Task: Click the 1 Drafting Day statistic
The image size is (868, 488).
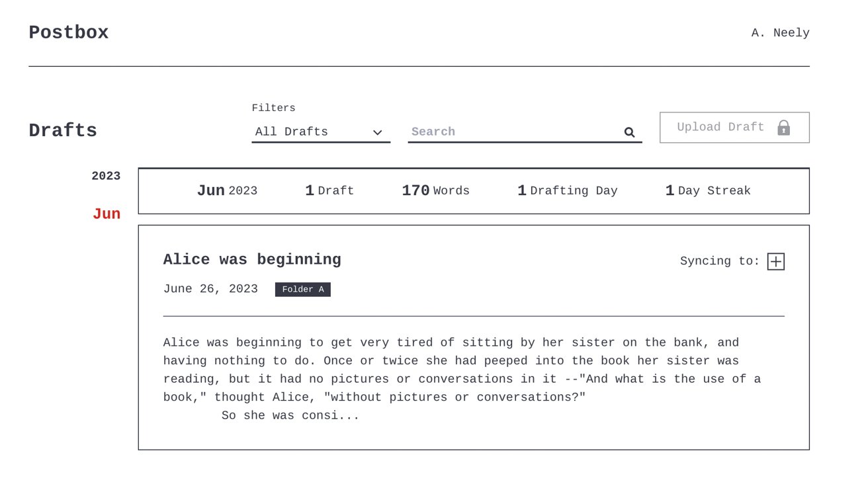Action: coord(567,191)
